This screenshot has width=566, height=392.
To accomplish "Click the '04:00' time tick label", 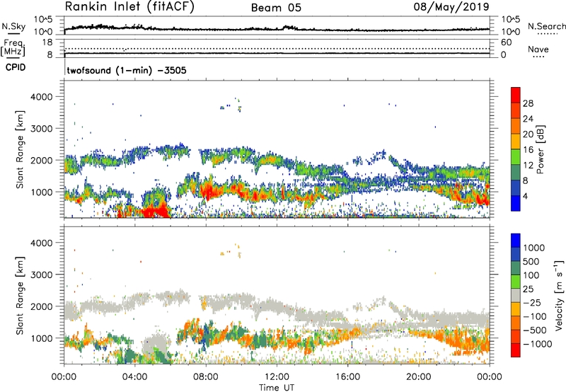I will click(x=134, y=377).
